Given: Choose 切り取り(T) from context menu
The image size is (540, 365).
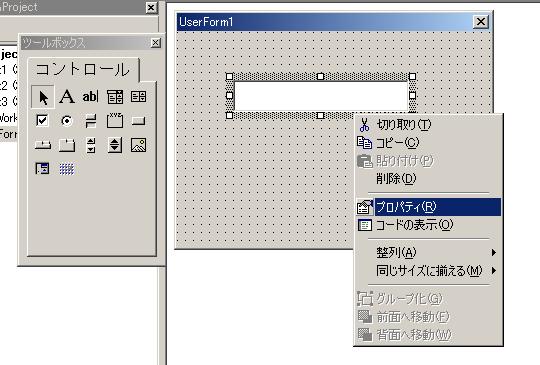Looking at the screenshot, I should pyautogui.click(x=428, y=125).
